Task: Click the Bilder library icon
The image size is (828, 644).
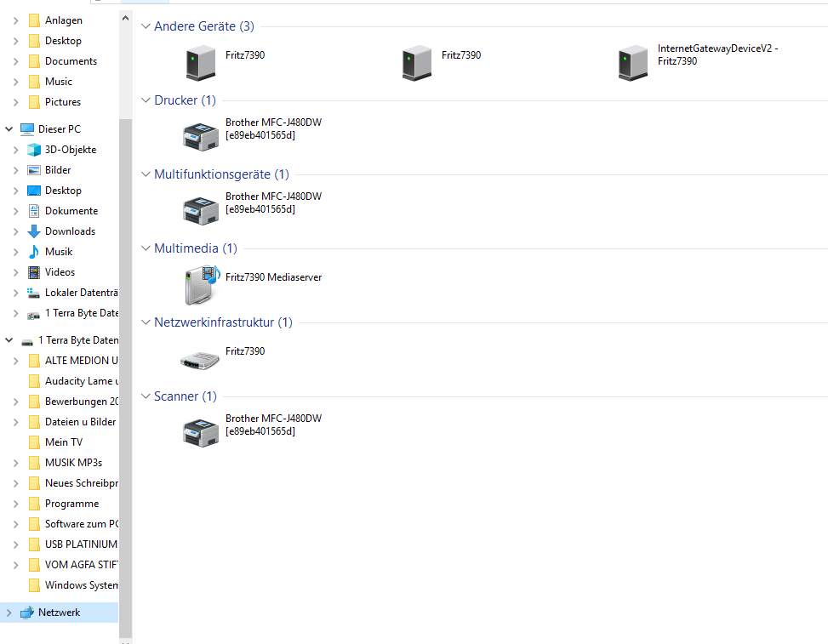Action: coord(34,170)
